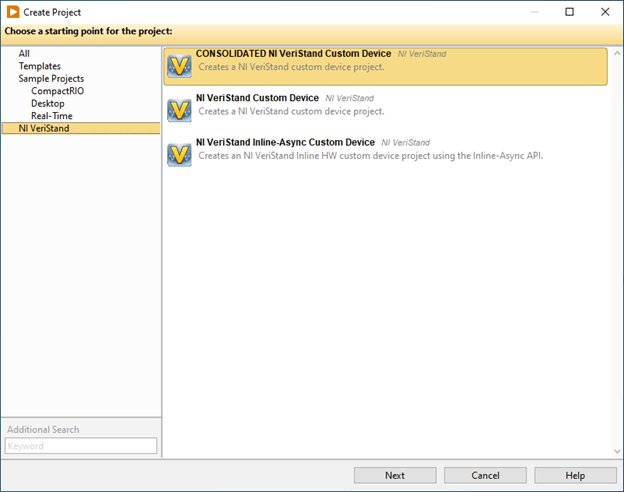This screenshot has width=624, height=492.
Task: Select the NI VeriStand category
Action: point(81,128)
